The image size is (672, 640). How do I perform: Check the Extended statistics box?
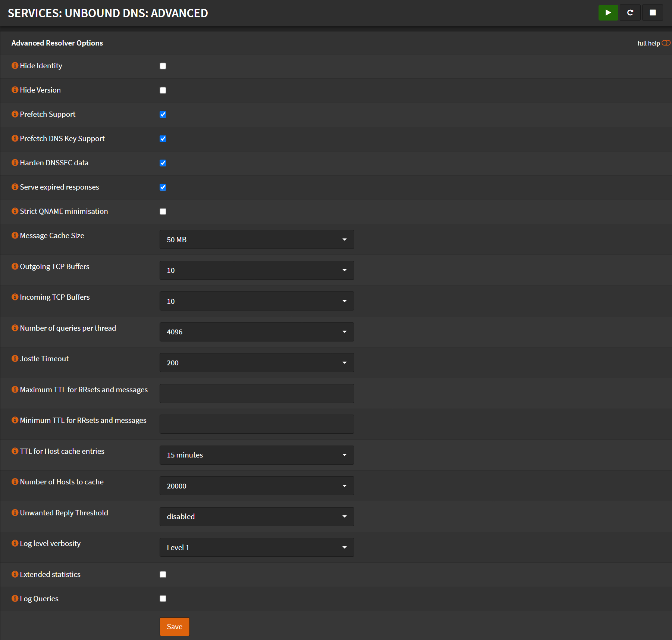coord(163,574)
